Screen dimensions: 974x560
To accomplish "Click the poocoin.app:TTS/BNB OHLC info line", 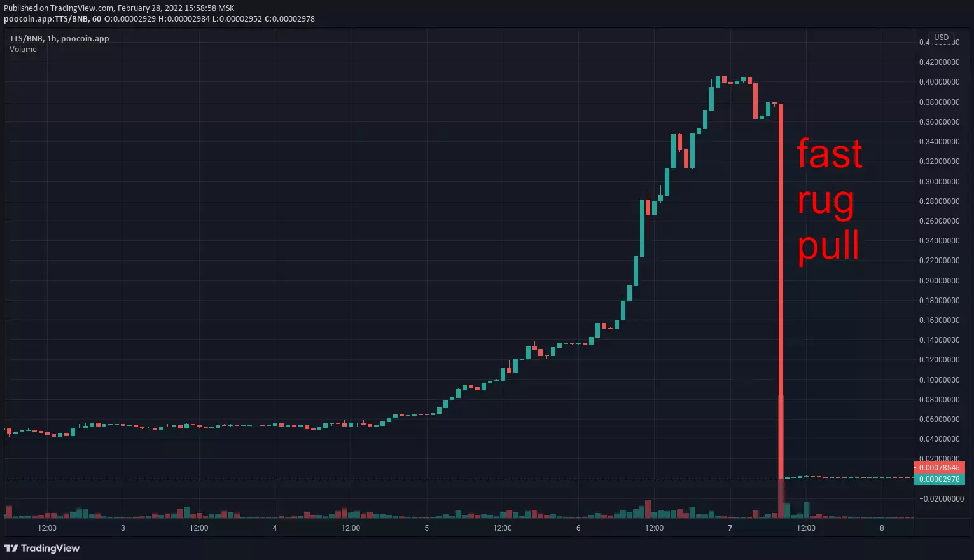I will [159, 19].
